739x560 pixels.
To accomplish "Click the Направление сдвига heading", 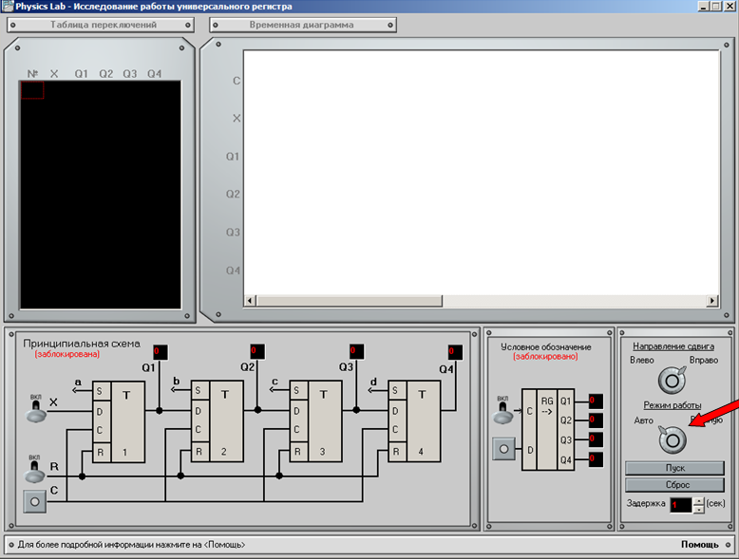I will [x=673, y=346].
